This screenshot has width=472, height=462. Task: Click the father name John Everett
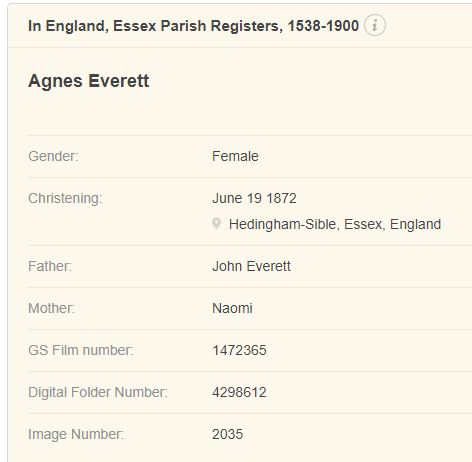point(251,266)
